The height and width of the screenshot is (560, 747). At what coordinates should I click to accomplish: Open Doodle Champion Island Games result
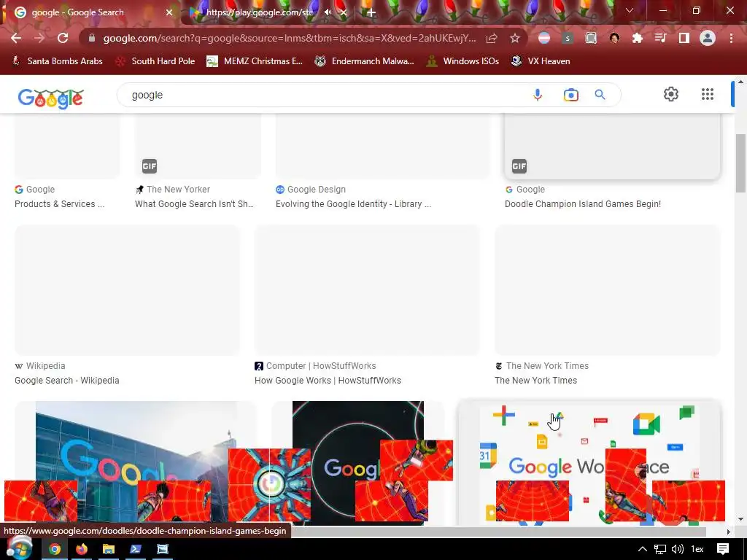(583, 204)
